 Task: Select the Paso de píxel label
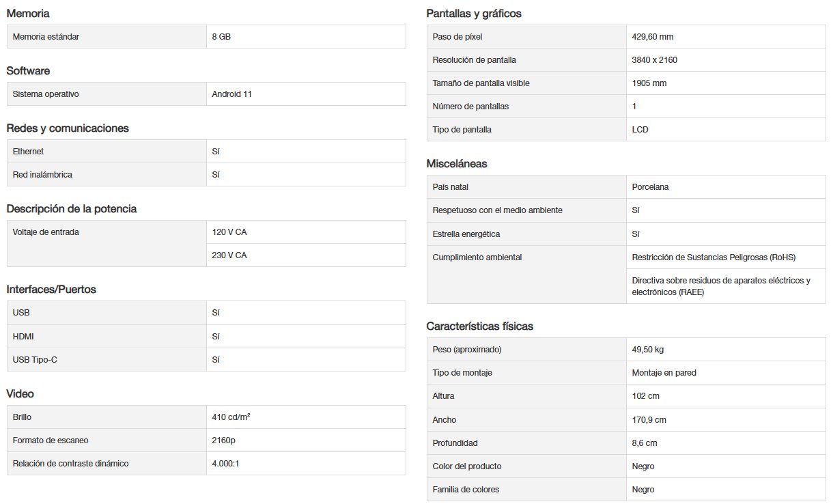coord(457,37)
